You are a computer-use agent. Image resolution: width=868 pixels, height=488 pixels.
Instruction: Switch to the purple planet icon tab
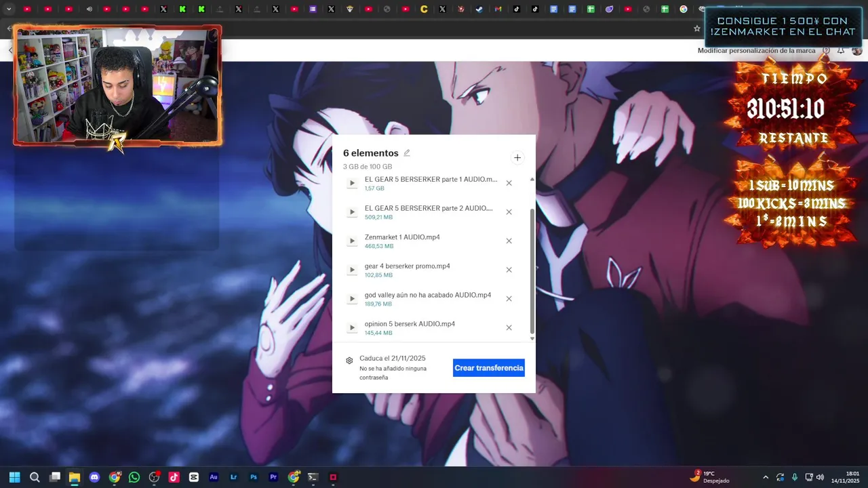[609, 9]
